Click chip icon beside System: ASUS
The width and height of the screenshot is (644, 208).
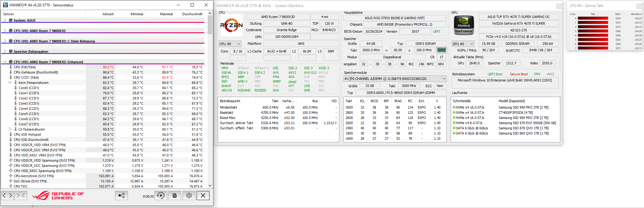11,20
